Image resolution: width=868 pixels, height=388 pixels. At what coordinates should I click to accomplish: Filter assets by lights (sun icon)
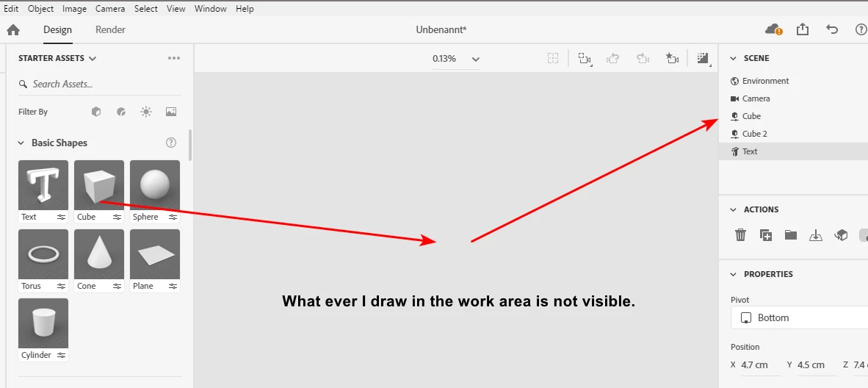point(146,112)
